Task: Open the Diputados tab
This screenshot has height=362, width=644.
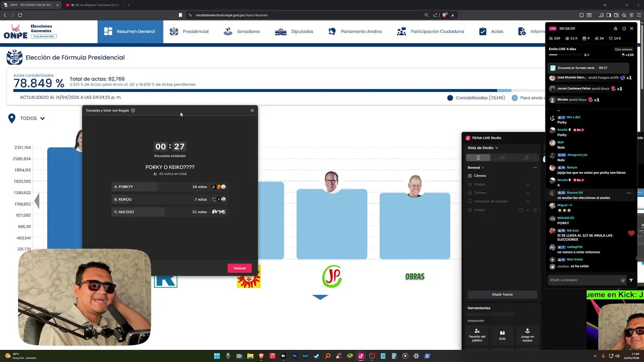Action: 294,31
